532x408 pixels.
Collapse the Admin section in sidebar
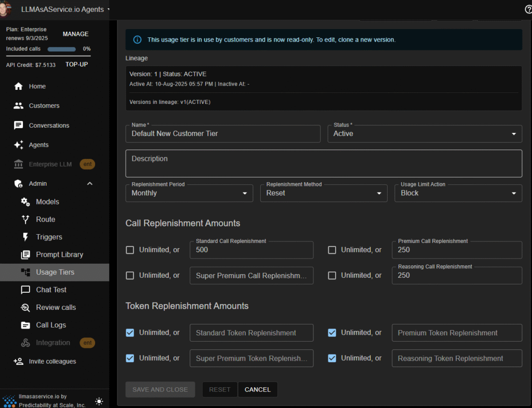(89, 184)
